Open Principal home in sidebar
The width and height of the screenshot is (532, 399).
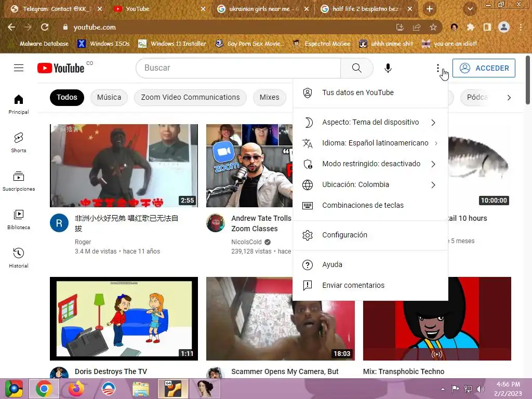tap(19, 104)
